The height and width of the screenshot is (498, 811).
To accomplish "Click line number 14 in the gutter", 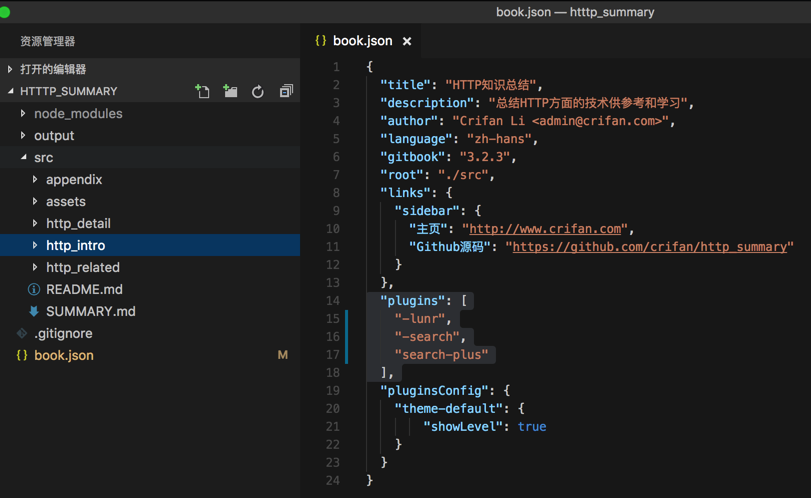I will click(333, 300).
